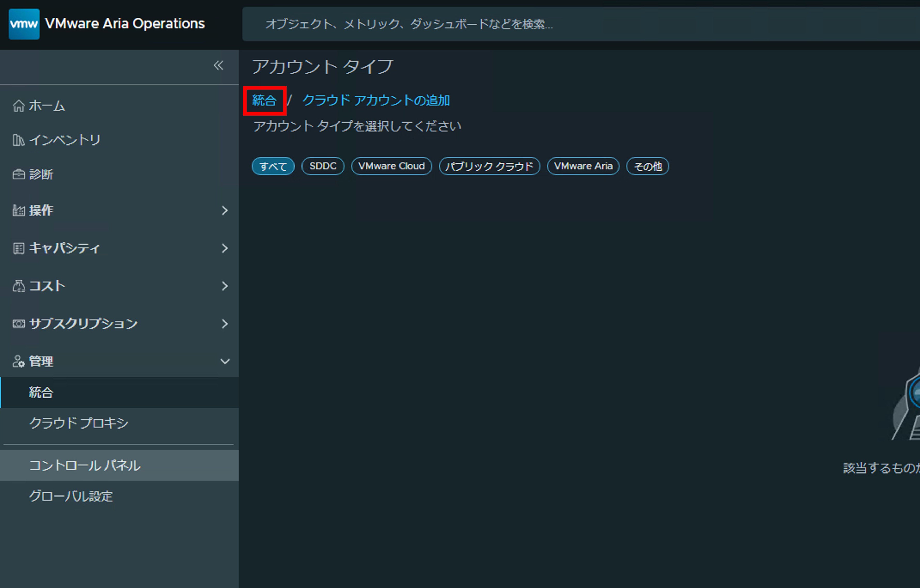Click the Capacity (キャパシティ) icon

pyautogui.click(x=18, y=248)
